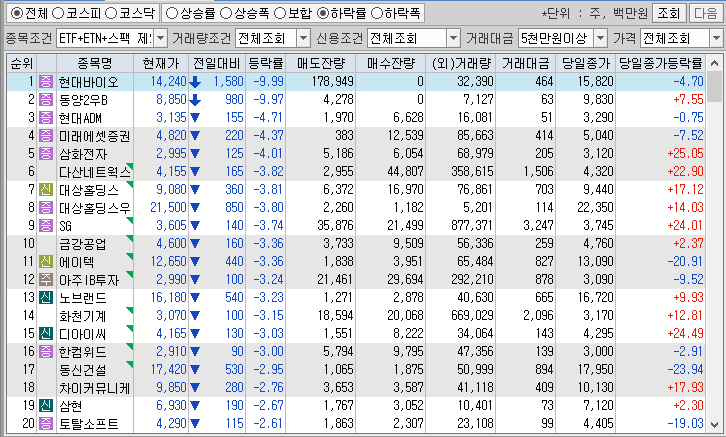
Task: Select the 보합 radio button
Action: tap(280, 13)
